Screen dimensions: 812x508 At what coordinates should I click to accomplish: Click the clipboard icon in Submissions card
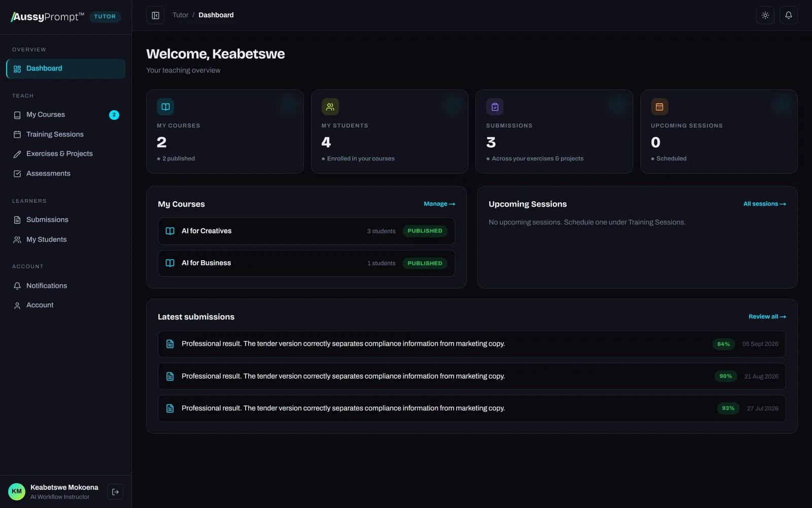pyautogui.click(x=495, y=107)
